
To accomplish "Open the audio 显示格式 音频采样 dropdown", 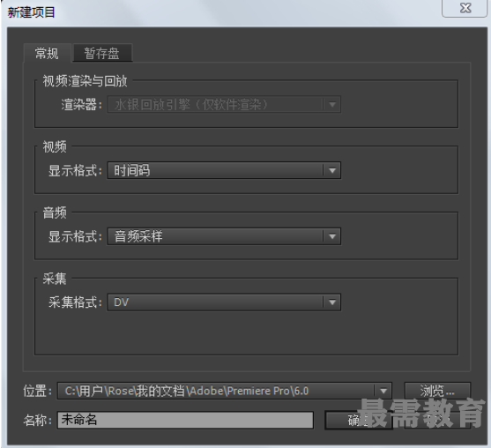I will (224, 236).
